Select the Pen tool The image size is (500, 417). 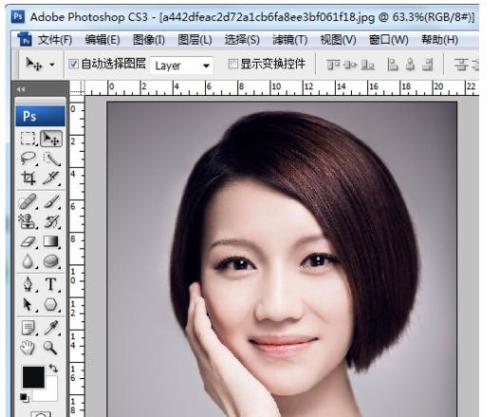pyautogui.click(x=28, y=285)
